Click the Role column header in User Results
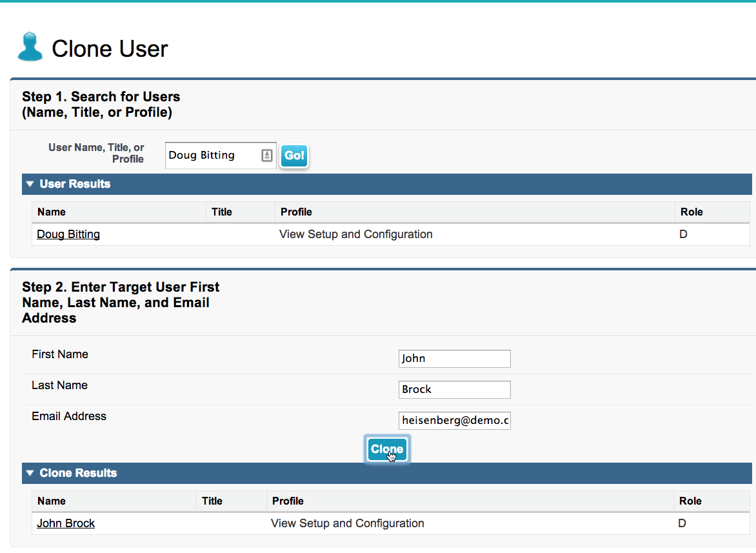 (691, 212)
